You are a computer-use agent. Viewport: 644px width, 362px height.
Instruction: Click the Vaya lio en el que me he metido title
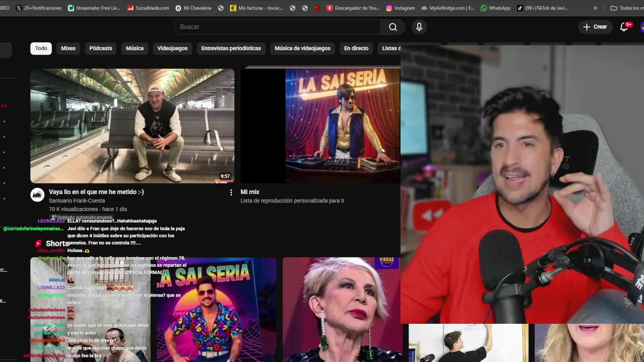tap(96, 192)
